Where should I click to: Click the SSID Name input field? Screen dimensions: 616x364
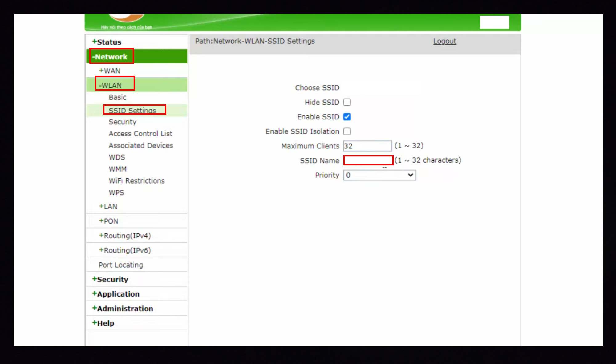point(368,160)
